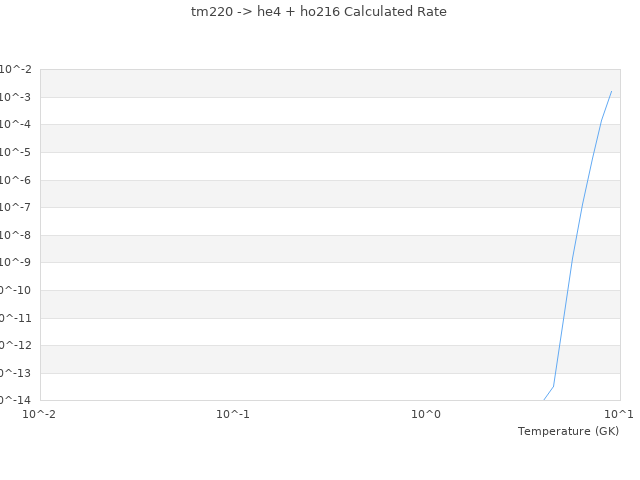
Task: Click the x-axis tick label 10^-1
Action: 233,414
